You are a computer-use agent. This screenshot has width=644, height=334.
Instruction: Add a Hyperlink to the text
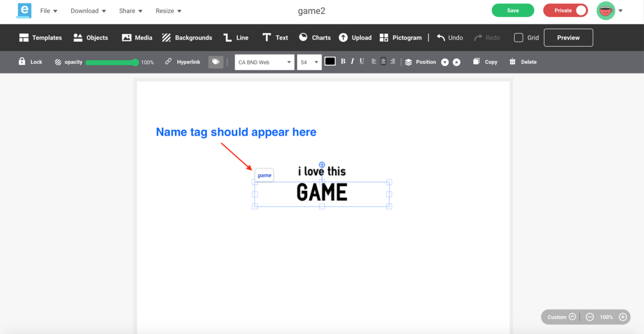pos(182,62)
